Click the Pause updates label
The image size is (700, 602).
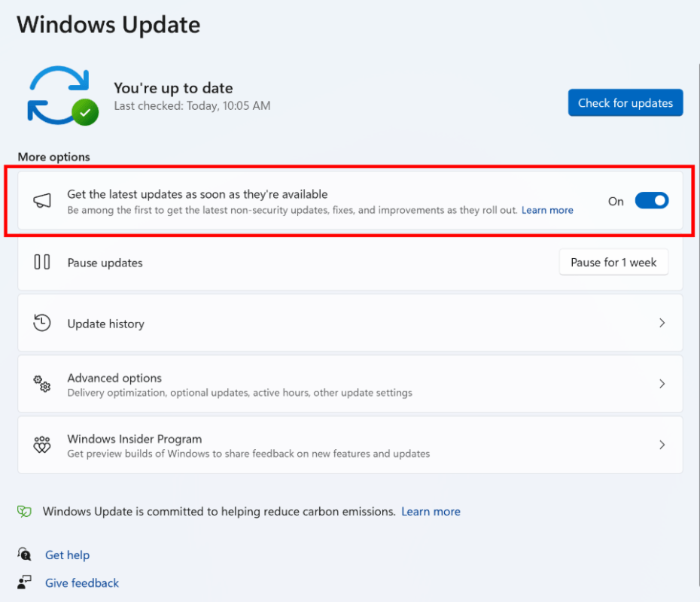point(105,263)
